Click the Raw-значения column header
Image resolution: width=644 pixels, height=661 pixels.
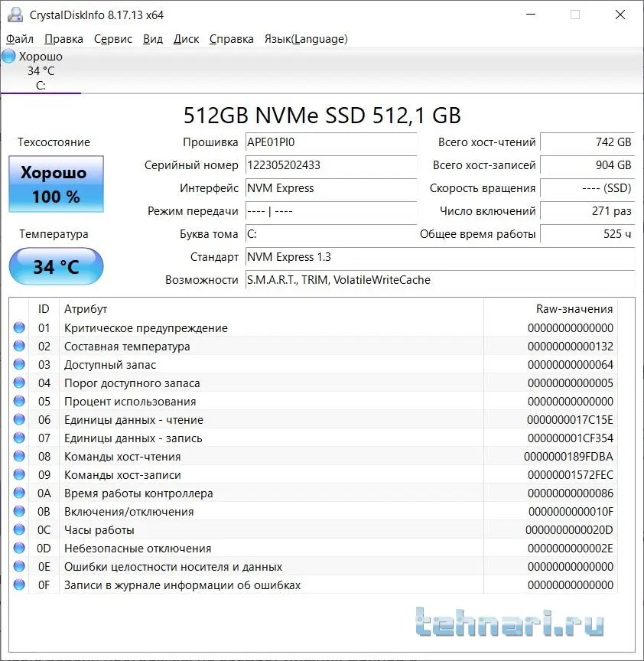574,309
